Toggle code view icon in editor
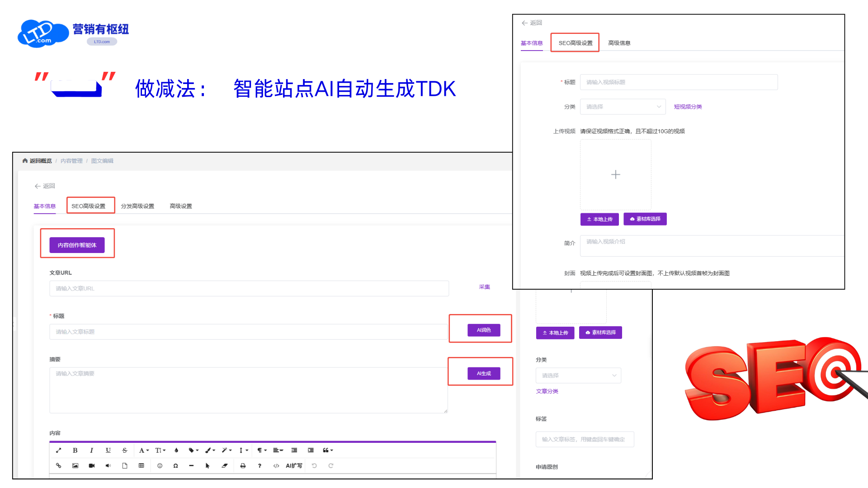 276,465
